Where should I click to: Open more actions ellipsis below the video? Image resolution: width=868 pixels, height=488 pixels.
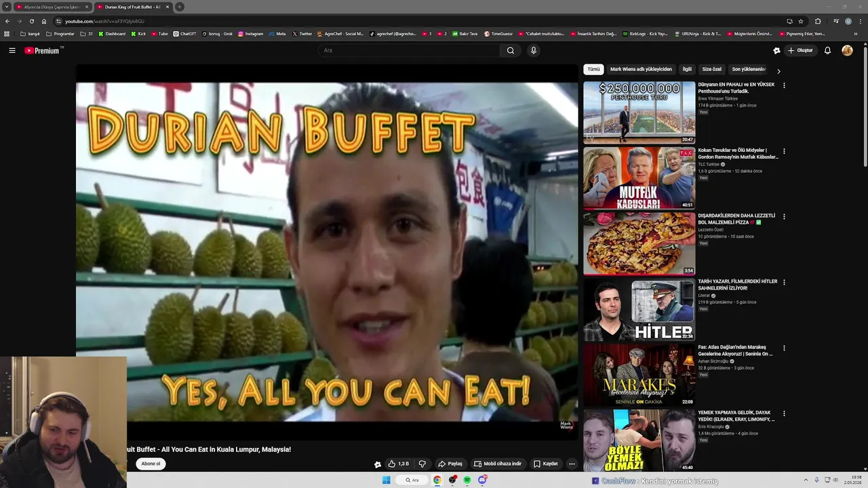click(572, 464)
